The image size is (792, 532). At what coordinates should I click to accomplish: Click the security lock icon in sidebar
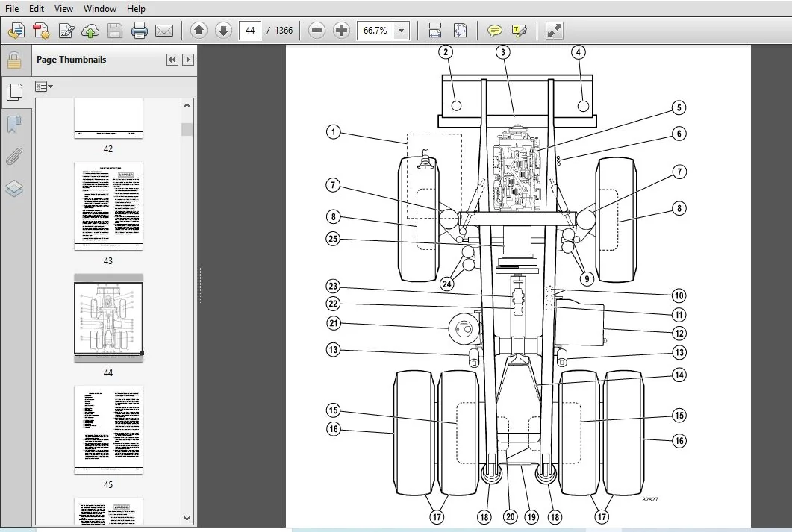point(14,60)
